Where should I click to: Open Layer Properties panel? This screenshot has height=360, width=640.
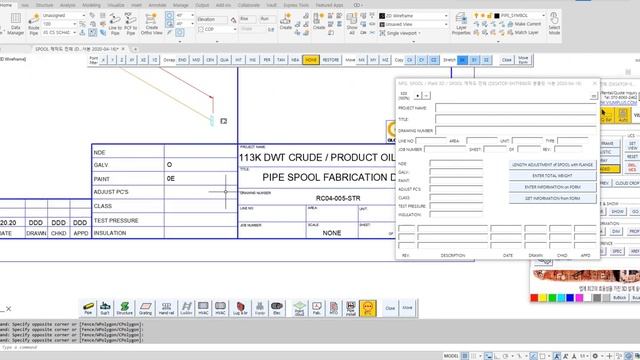tap(461, 24)
